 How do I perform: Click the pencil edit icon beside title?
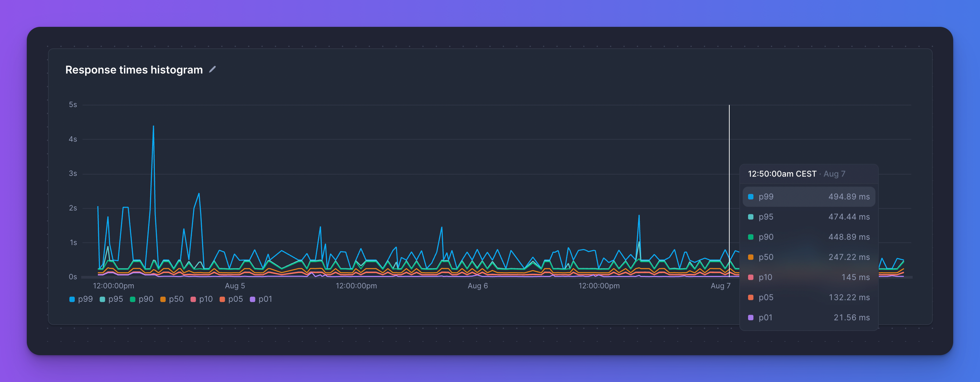tap(212, 69)
